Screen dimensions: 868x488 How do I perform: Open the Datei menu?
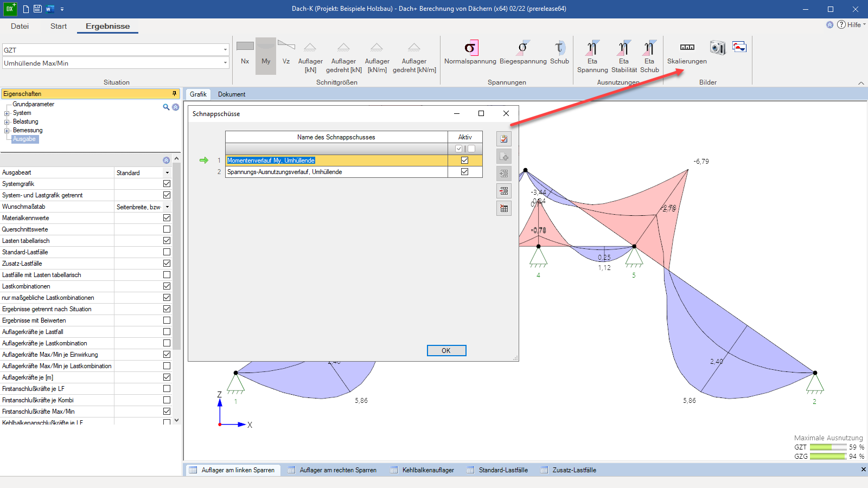click(x=20, y=26)
